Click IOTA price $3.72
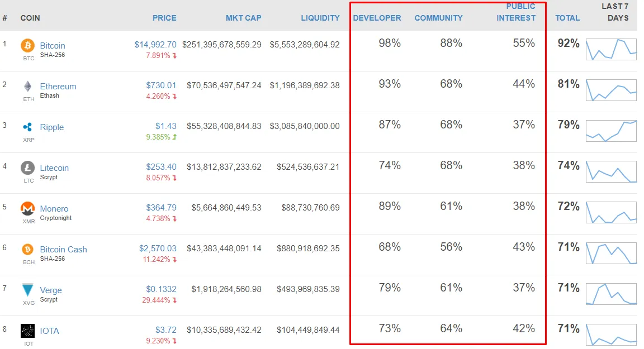The width and height of the screenshot is (644, 349). [x=166, y=329]
